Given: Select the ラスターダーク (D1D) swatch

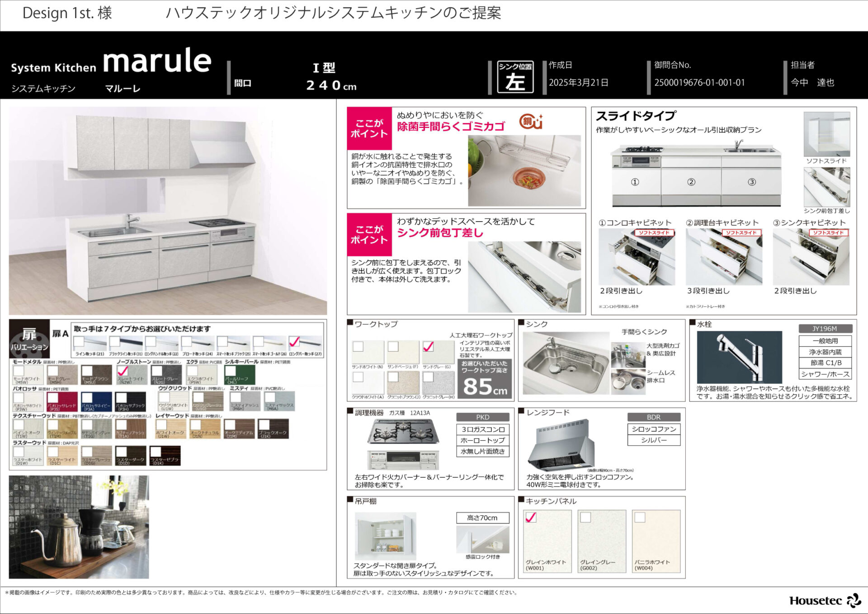Looking at the screenshot, I should [x=131, y=456].
